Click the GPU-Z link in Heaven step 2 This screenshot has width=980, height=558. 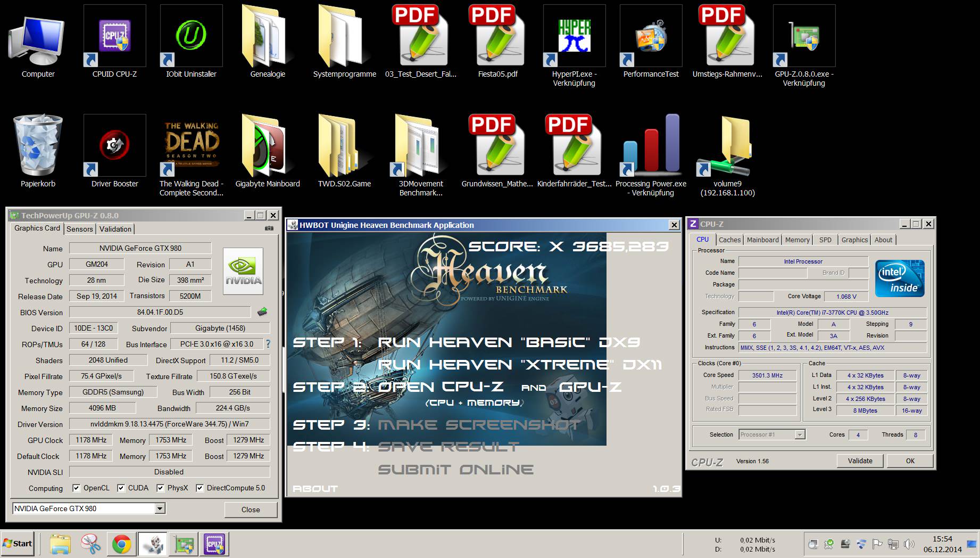point(590,387)
